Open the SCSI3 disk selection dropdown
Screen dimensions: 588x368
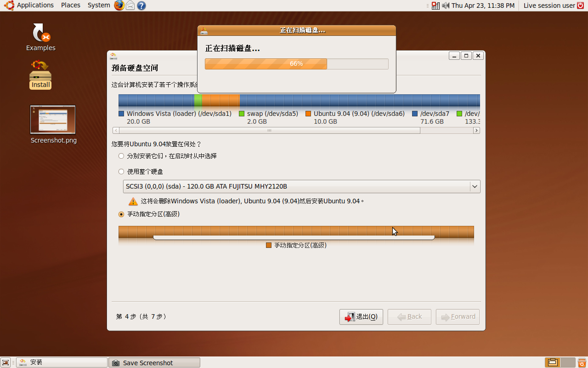pos(301,186)
